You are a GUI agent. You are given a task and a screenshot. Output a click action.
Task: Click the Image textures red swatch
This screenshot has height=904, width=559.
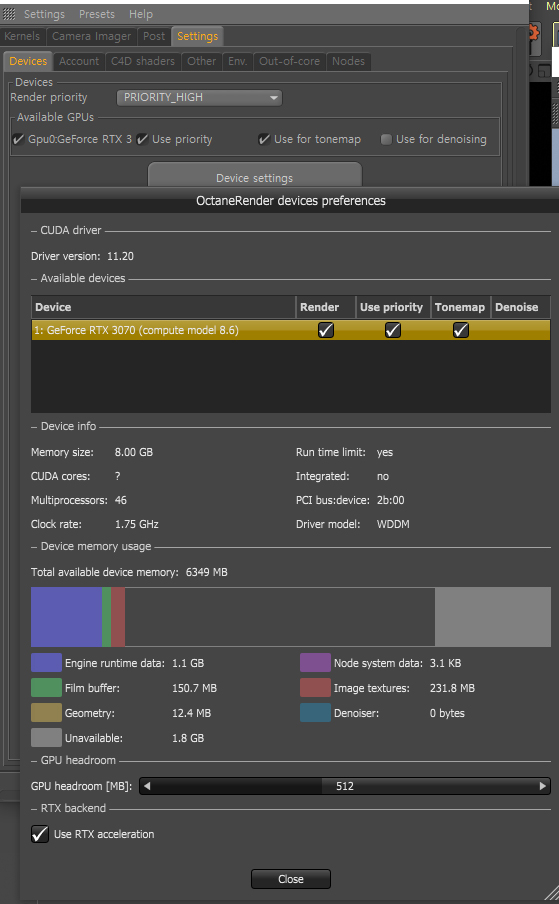pos(315,688)
